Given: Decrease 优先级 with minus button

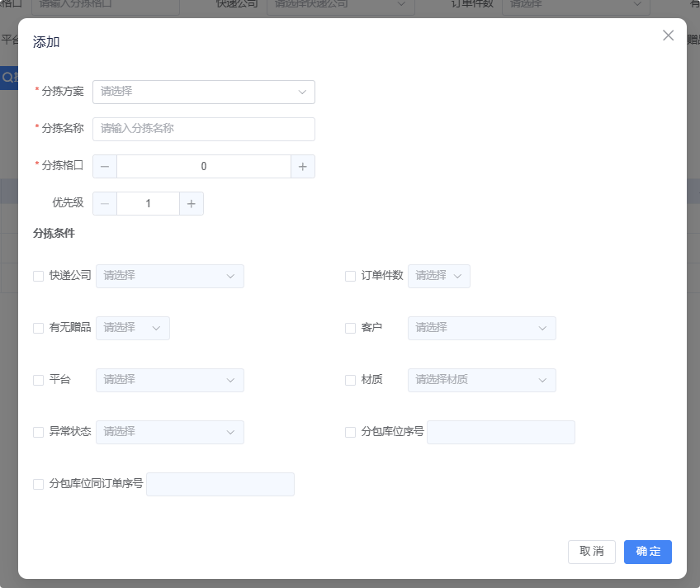Looking at the screenshot, I should (x=105, y=204).
